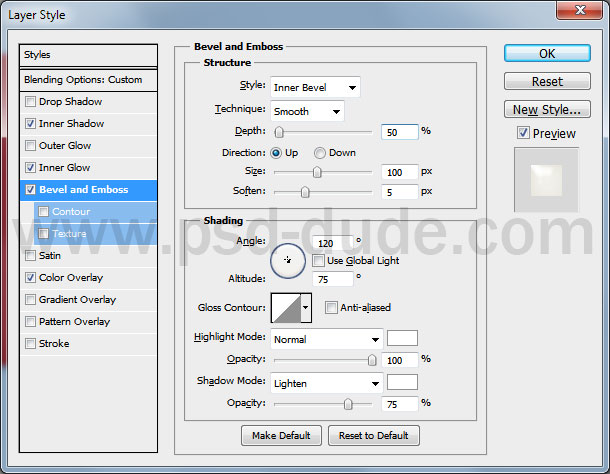The image size is (610, 474).
Task: Click the Gloss Contour curve thumbnail
Action: [x=286, y=308]
